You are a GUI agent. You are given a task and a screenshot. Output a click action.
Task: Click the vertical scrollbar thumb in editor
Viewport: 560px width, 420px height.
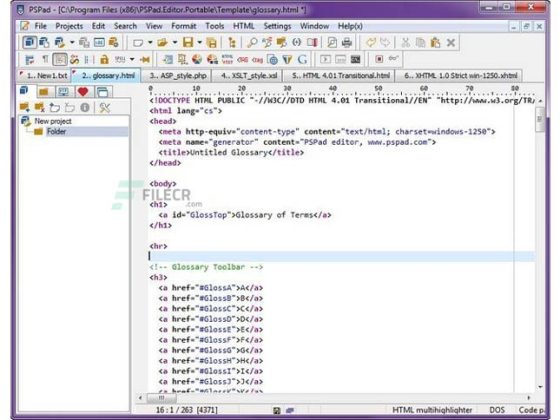click(x=540, y=119)
